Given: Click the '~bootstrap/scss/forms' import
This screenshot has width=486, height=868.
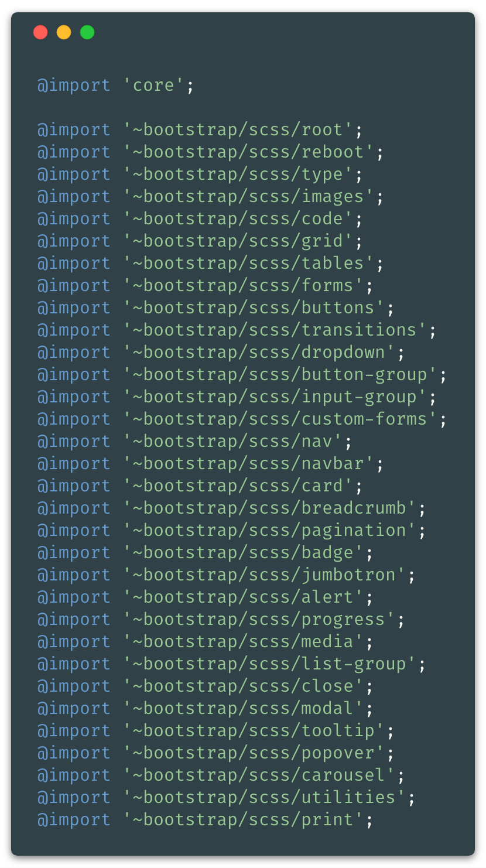Looking at the screenshot, I should [206, 286].
